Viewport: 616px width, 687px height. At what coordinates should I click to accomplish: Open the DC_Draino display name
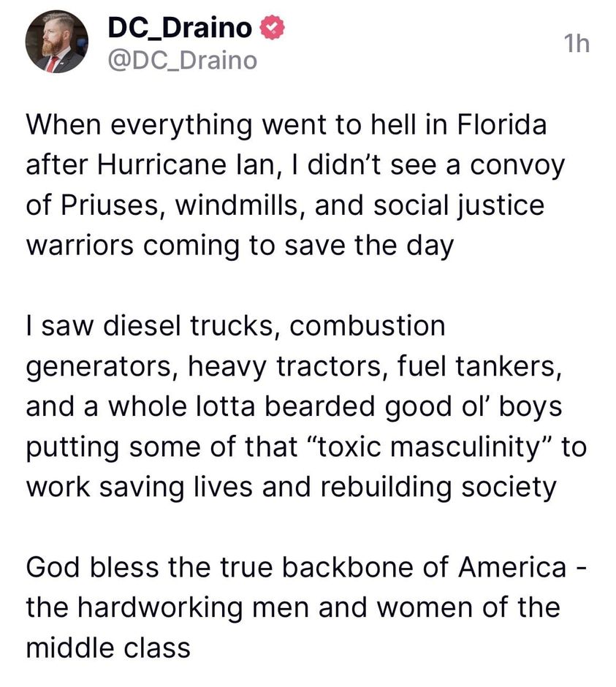tap(180, 29)
